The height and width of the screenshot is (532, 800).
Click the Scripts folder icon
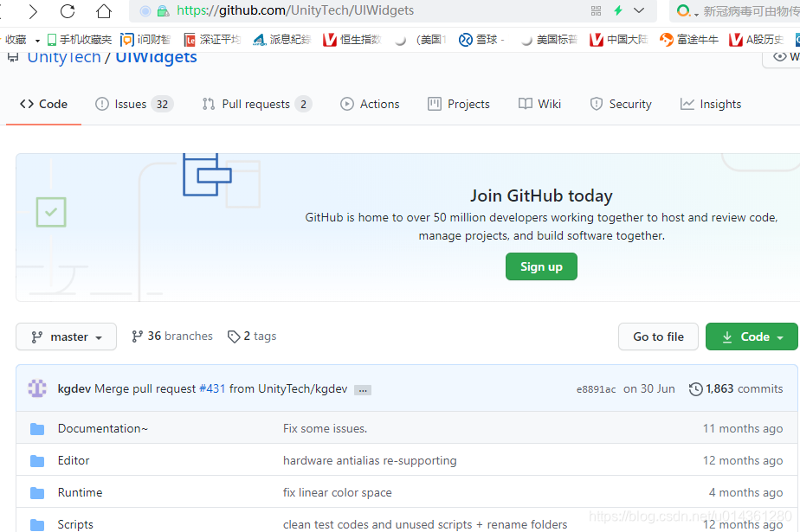tap(37, 525)
